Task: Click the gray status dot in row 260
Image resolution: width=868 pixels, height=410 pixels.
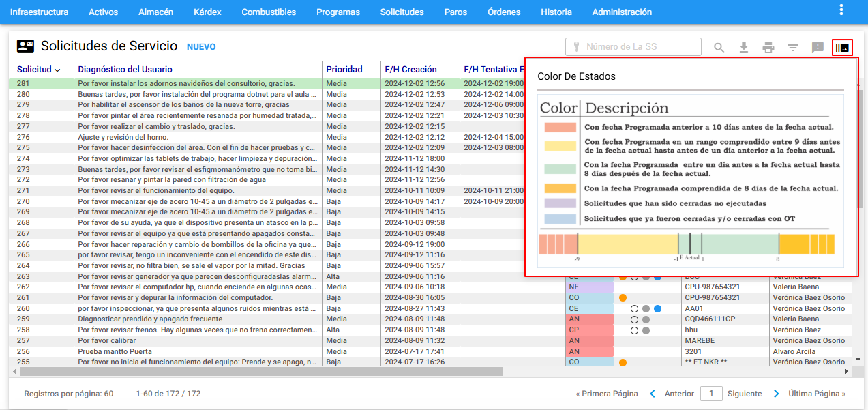Action: [x=646, y=308]
